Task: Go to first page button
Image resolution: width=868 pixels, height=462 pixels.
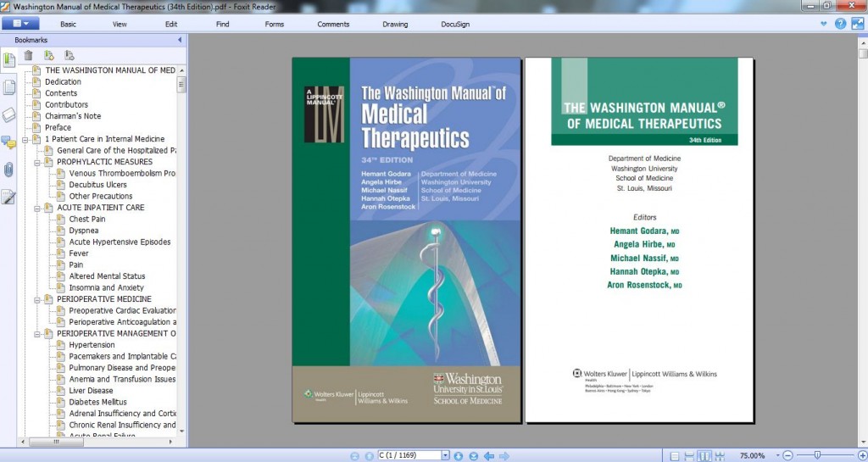Action: point(355,456)
